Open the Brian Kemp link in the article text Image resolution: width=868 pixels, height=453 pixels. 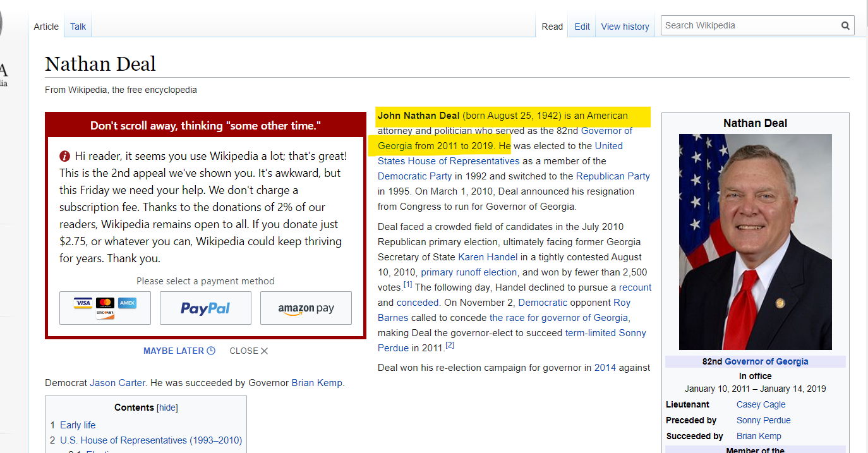317,383
